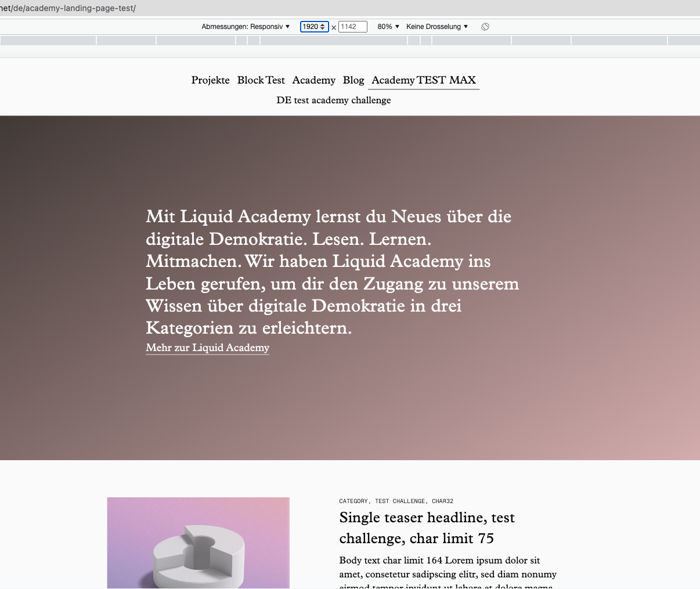Open the Academy navigation item
Viewport: 700px width, 589px height.
click(314, 80)
